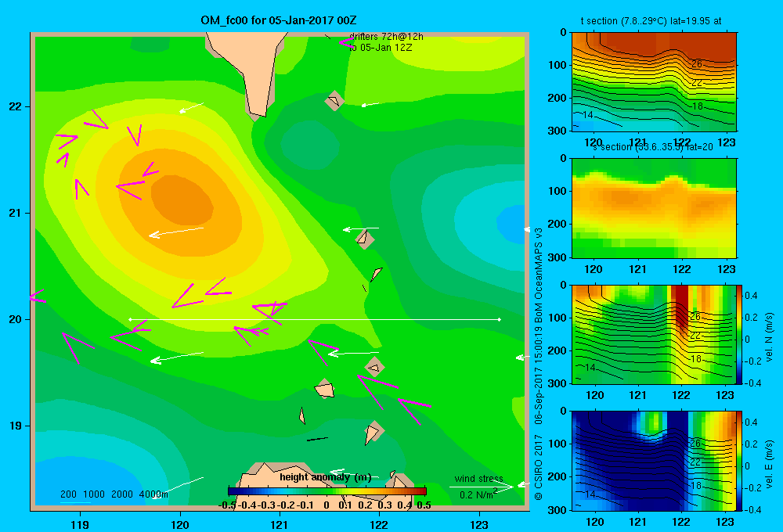
Task: Click the 'vel. N (m/s)' axis label
Action: coord(770,337)
